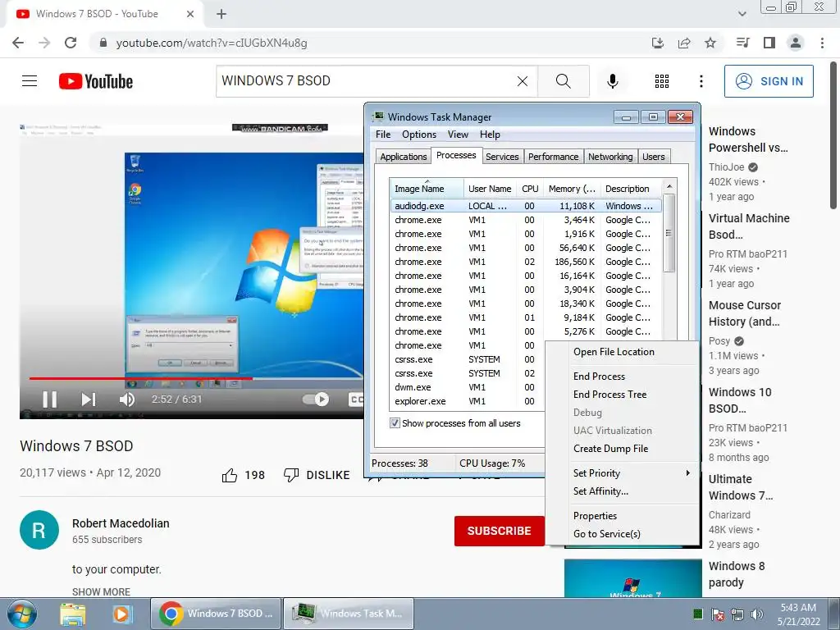Screen dimensions: 840x630
Task: Open the Task Manager File menu
Action: (x=383, y=135)
